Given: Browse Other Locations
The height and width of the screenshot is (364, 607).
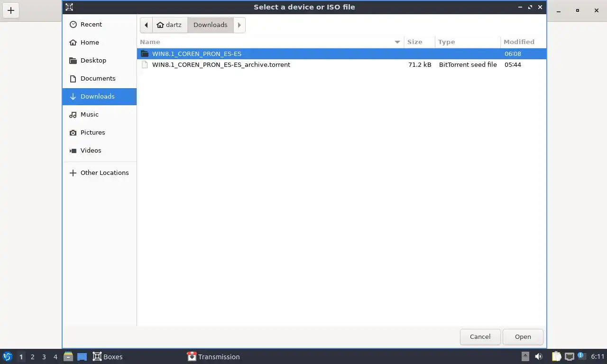Looking at the screenshot, I should [99, 173].
